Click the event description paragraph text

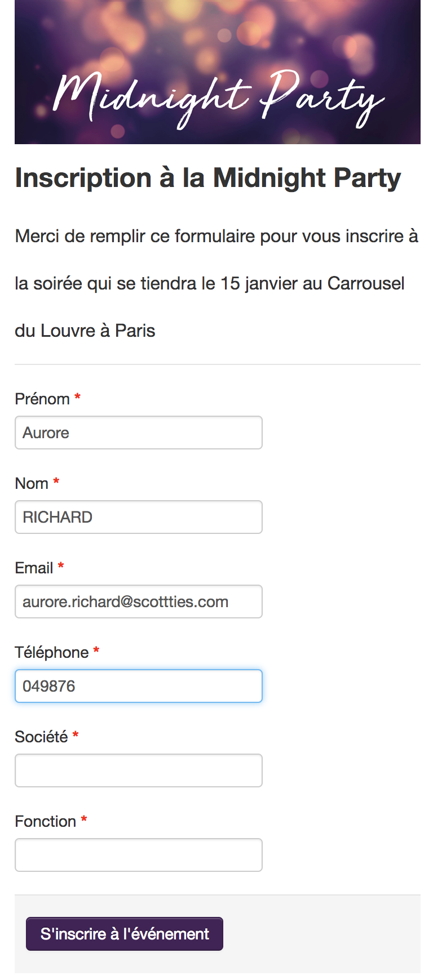[216, 283]
